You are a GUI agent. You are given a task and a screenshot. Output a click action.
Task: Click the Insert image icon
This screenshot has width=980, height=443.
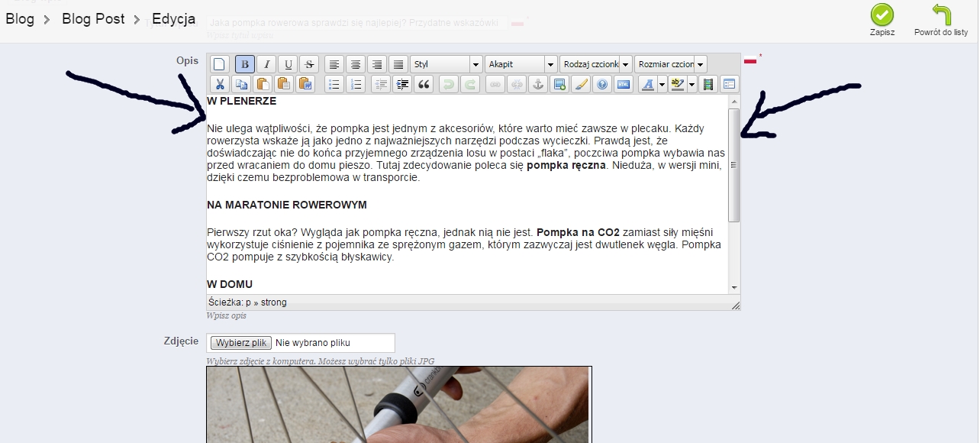tap(559, 84)
